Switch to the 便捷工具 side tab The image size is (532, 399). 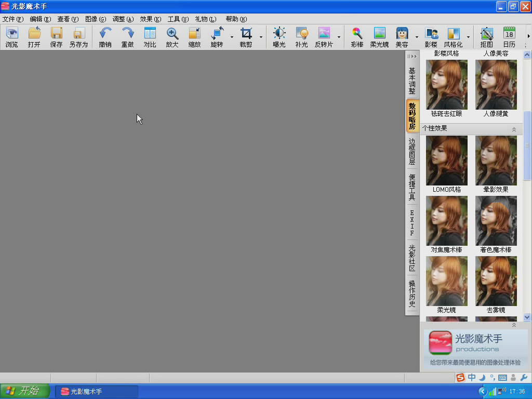[412, 187]
